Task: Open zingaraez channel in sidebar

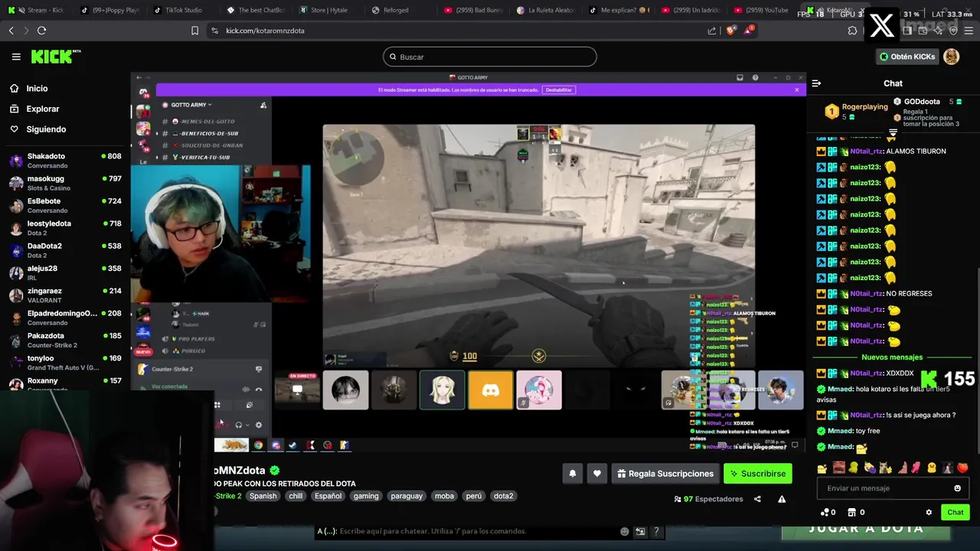Action: (x=65, y=295)
